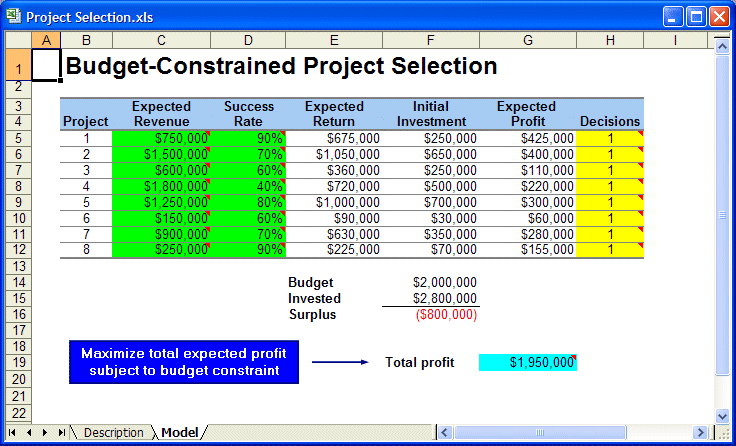Click expected profit $155,000 cell
The image size is (736, 446).
click(x=528, y=249)
